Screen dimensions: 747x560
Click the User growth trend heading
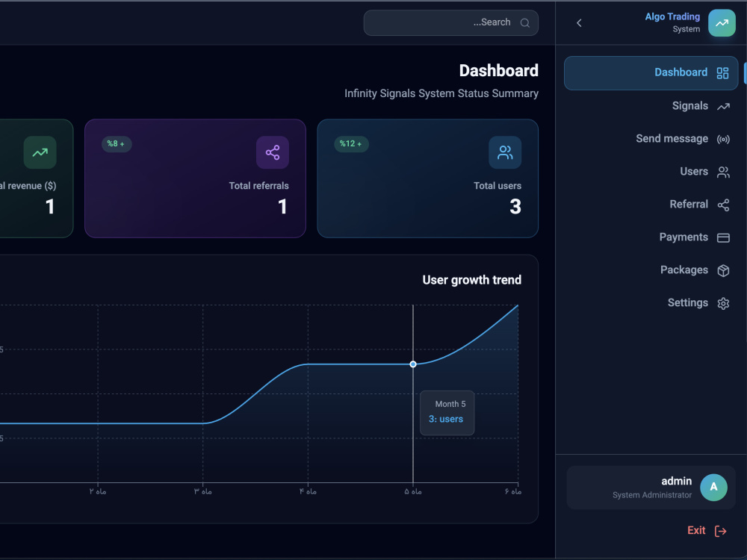pyautogui.click(x=471, y=280)
